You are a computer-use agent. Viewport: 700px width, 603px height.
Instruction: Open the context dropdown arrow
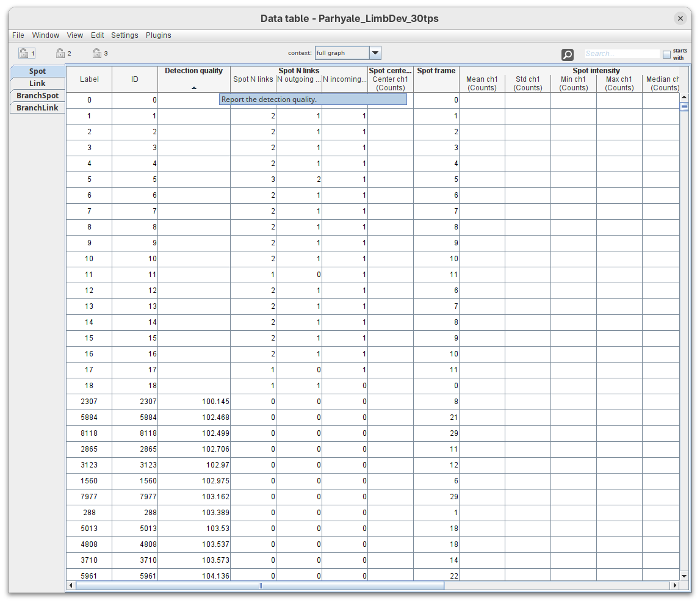point(375,53)
